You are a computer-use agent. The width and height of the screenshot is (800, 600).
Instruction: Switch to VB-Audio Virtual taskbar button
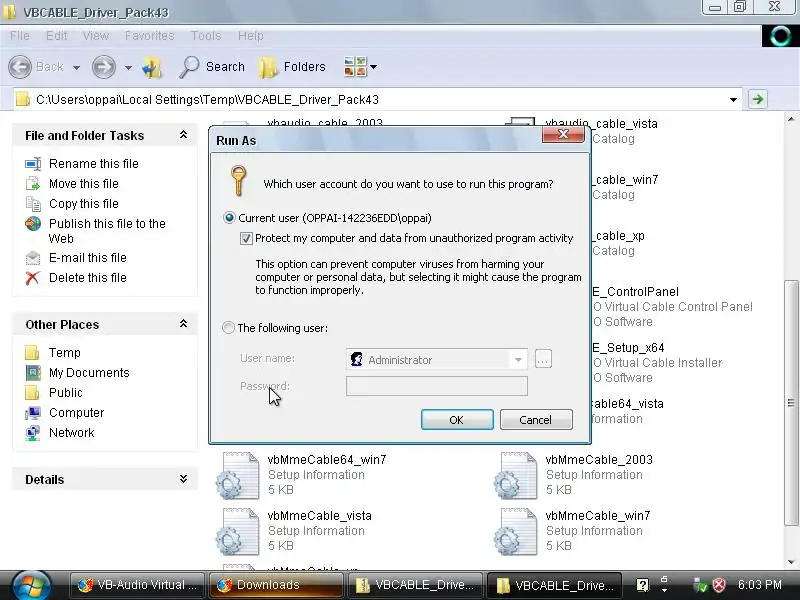tap(138, 585)
